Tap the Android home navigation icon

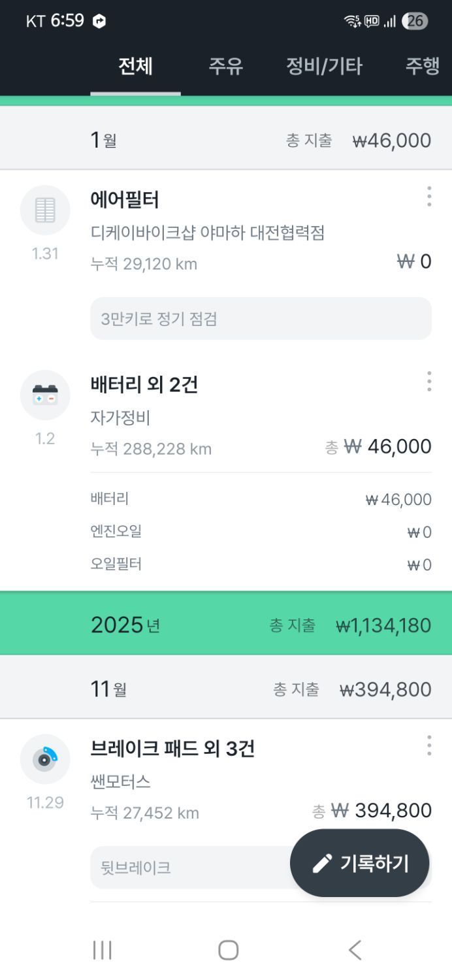click(x=228, y=950)
